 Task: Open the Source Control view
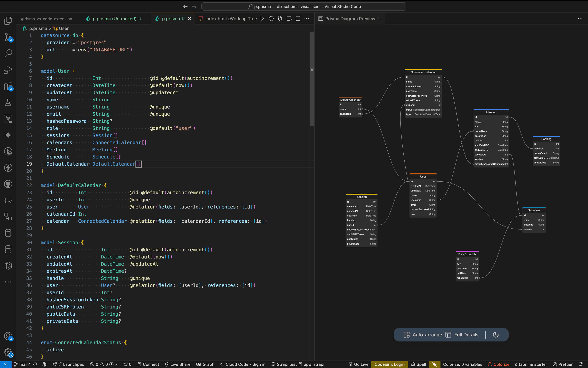pos(8,37)
